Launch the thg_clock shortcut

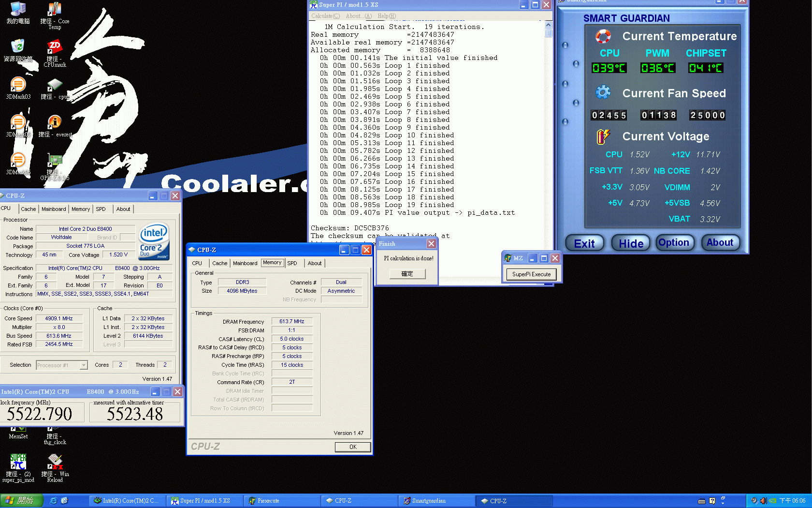click(55, 436)
